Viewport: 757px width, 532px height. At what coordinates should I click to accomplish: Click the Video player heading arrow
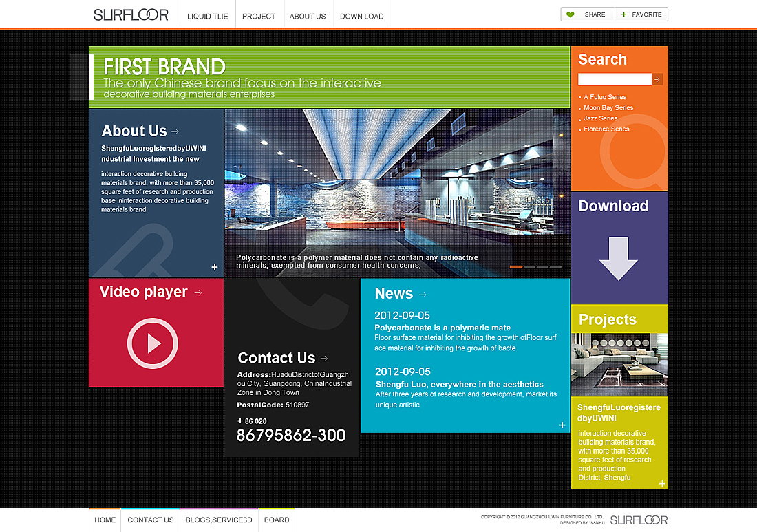[x=198, y=292]
